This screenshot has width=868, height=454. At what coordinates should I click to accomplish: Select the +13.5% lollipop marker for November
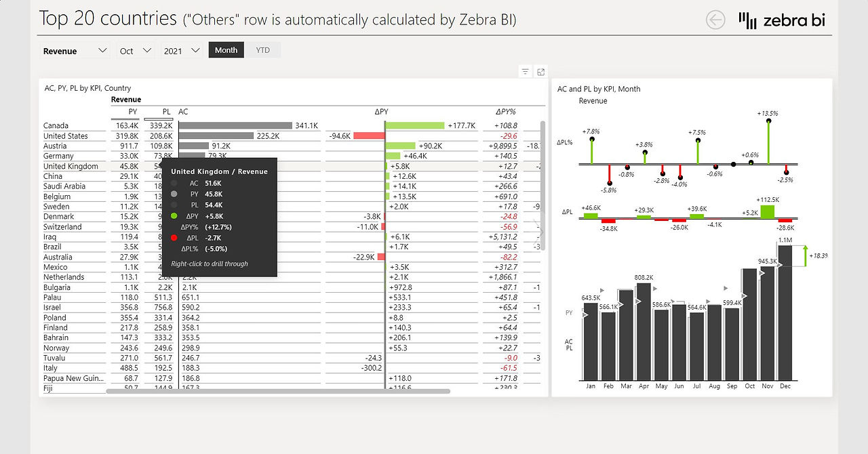coord(769,121)
